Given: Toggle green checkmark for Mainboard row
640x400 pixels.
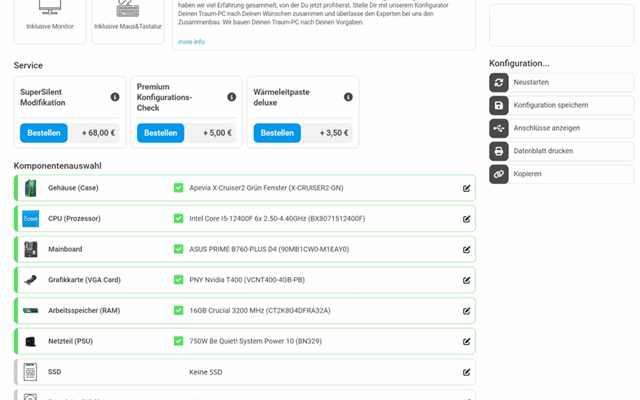Looking at the screenshot, I should click(x=178, y=249).
